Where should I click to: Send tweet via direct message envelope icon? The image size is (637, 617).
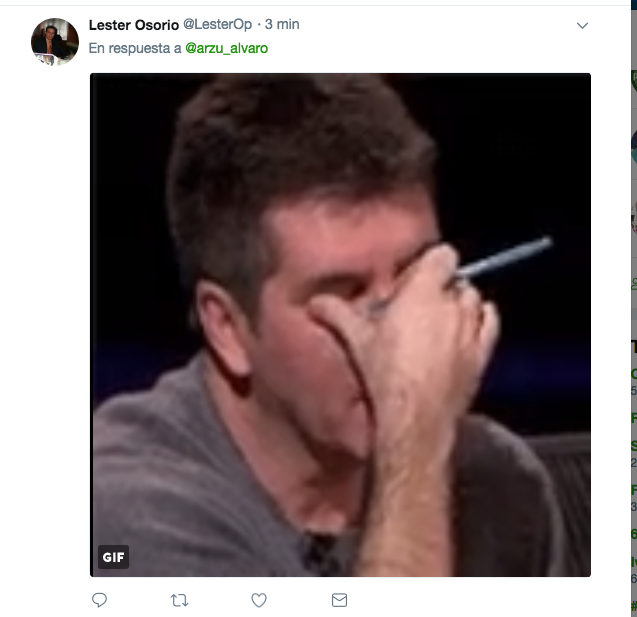pos(339,600)
